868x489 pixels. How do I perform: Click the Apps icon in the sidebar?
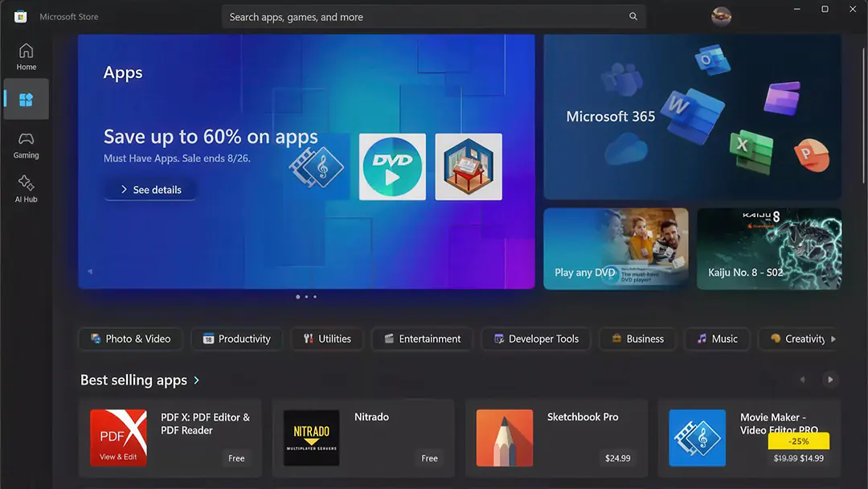tap(26, 98)
